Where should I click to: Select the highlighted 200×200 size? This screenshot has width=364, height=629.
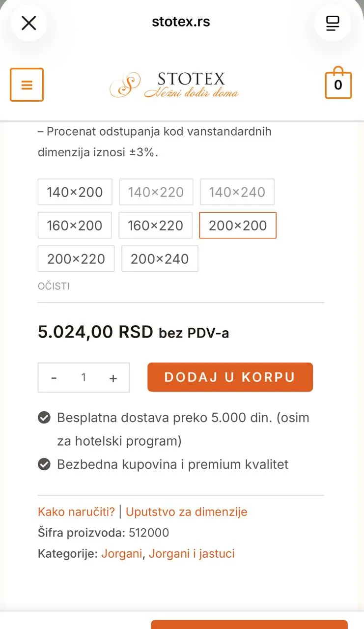click(238, 226)
